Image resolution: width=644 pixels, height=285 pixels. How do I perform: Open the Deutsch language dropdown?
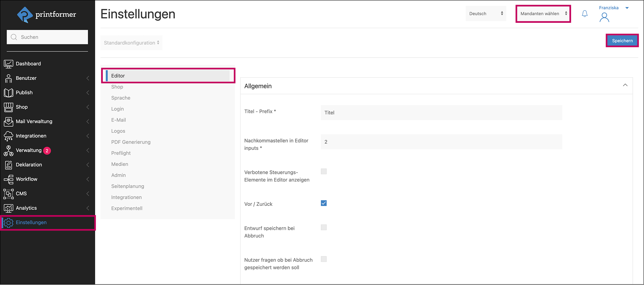[486, 14]
